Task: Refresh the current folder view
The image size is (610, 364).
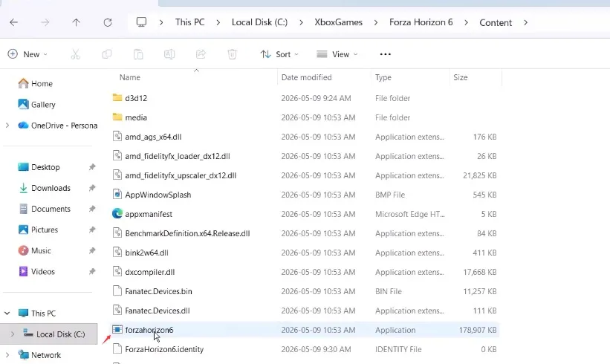Action: pyautogui.click(x=108, y=22)
